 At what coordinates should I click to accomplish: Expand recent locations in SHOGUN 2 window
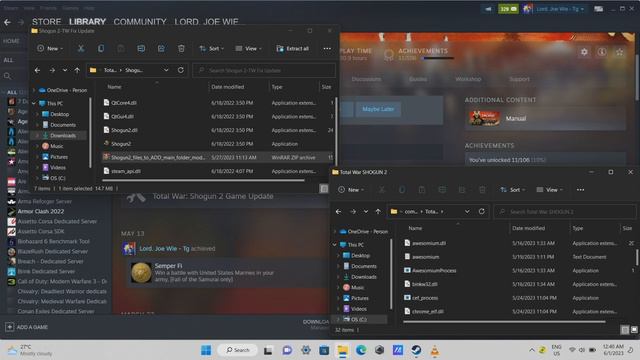(366, 211)
